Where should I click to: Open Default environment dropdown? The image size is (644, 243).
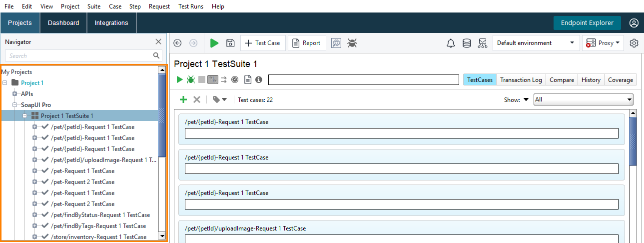(536, 43)
